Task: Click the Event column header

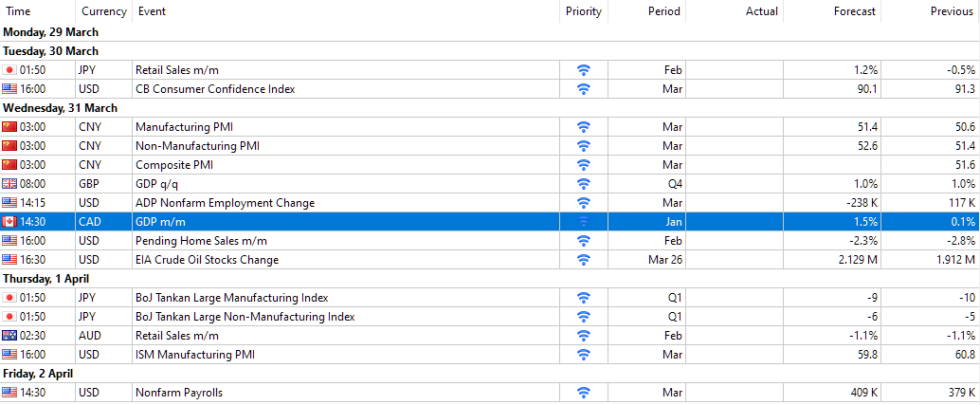Action: click(x=152, y=11)
